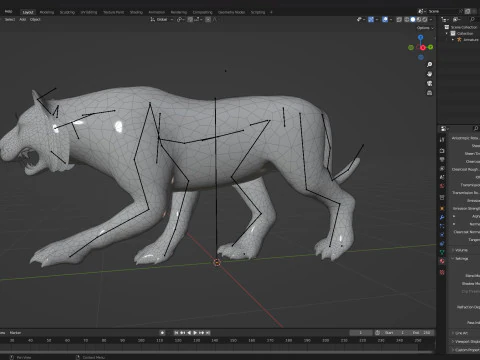Open Global transform orientation dropdown
Screen dimensions: 480x360
[x=162, y=20]
